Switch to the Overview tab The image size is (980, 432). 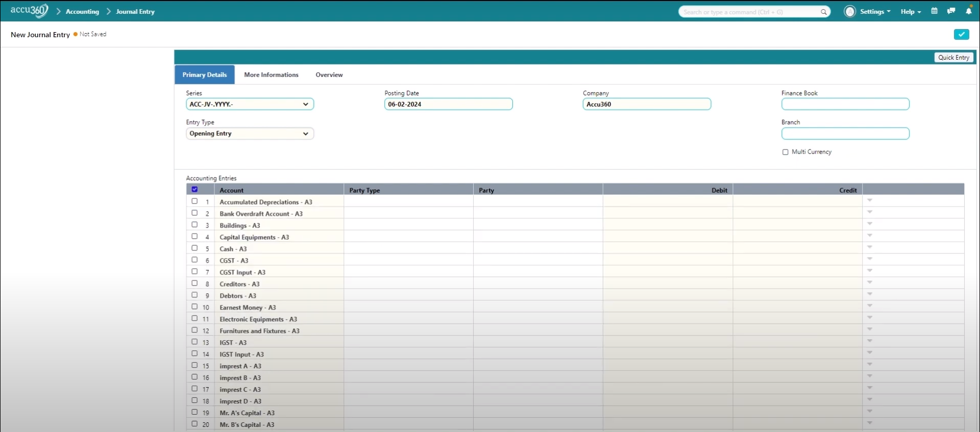coord(329,74)
